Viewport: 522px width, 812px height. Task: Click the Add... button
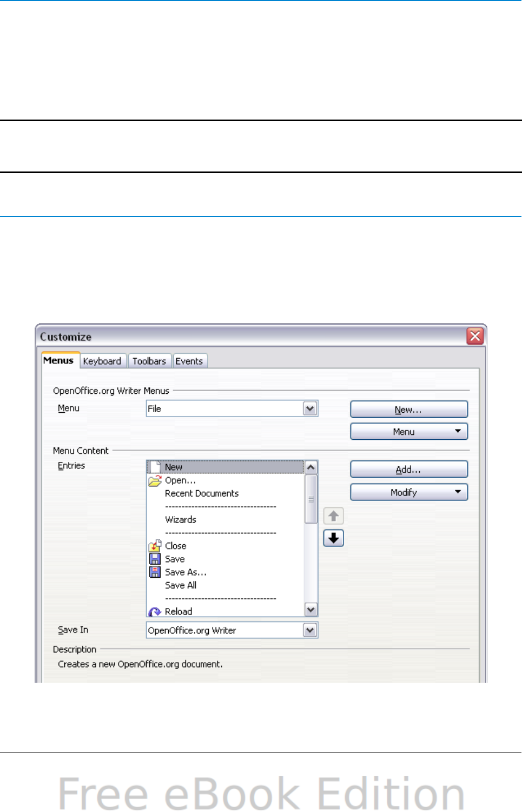click(409, 470)
